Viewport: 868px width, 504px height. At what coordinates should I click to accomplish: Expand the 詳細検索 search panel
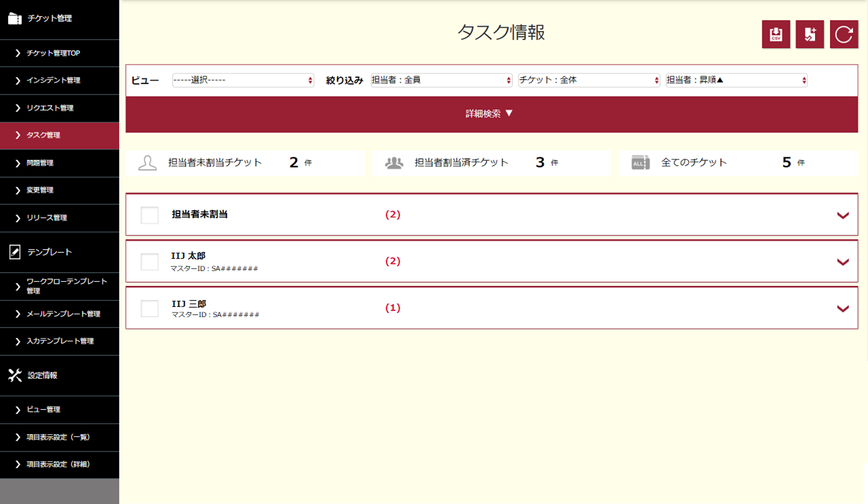coord(492,114)
